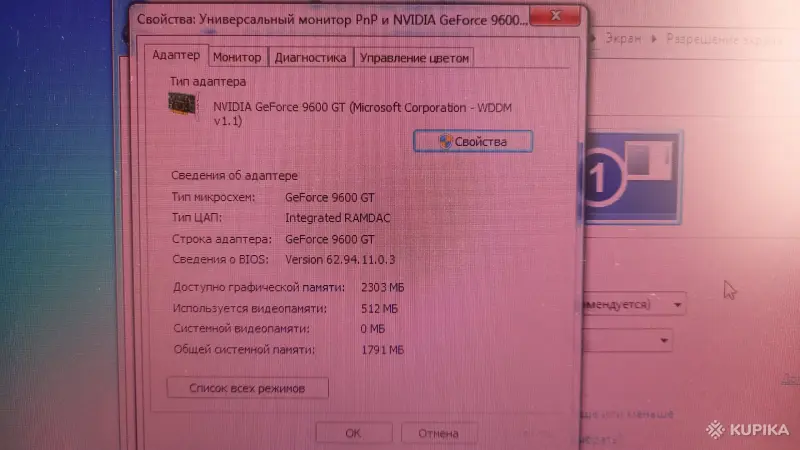Open the Монитор tab
The width and height of the screenshot is (800, 450).
(x=237, y=58)
